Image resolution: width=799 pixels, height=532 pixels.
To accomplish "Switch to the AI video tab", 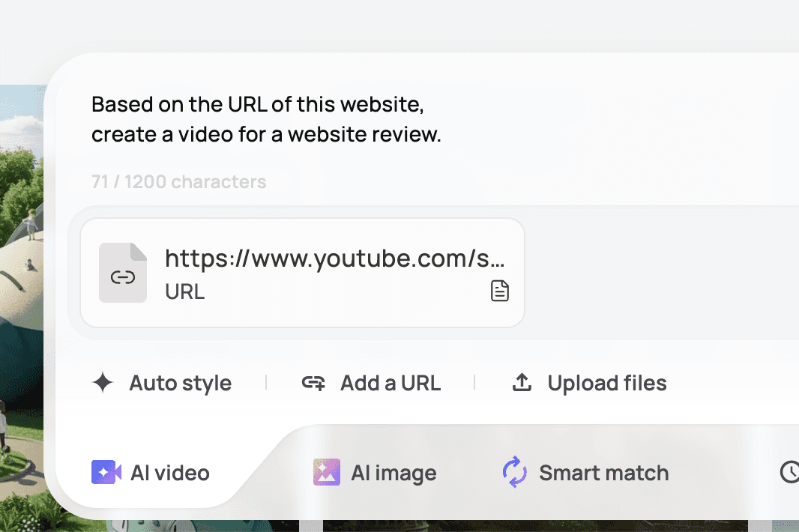I will [151, 472].
